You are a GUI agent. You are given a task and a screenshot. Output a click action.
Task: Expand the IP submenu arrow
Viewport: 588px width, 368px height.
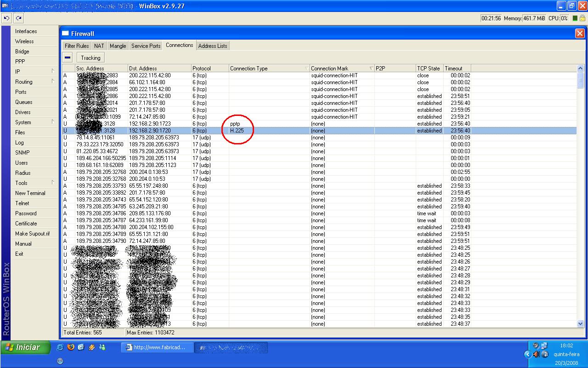click(53, 71)
